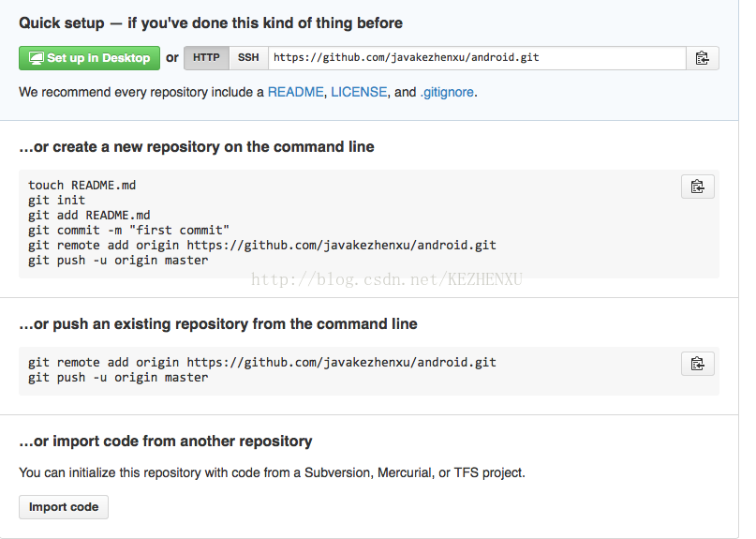Click the monitor icon in Set up in Desktop
This screenshot has height=539, width=756.
click(37, 58)
